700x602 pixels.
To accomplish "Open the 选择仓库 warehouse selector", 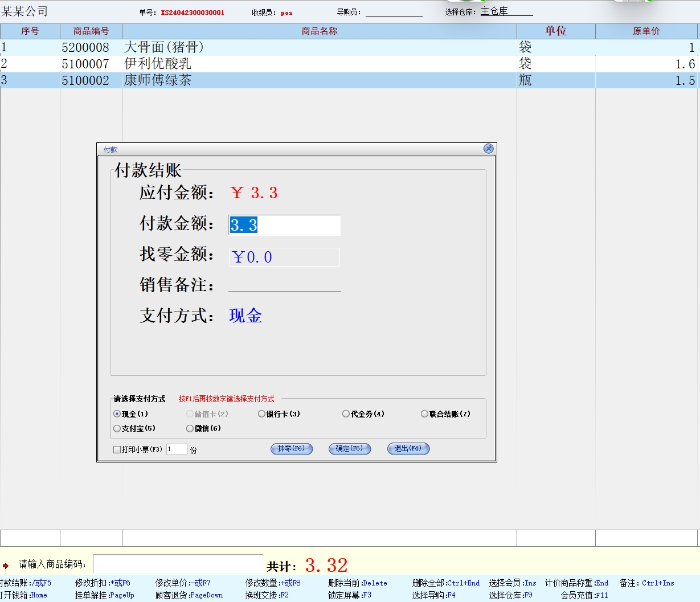I will [x=506, y=11].
